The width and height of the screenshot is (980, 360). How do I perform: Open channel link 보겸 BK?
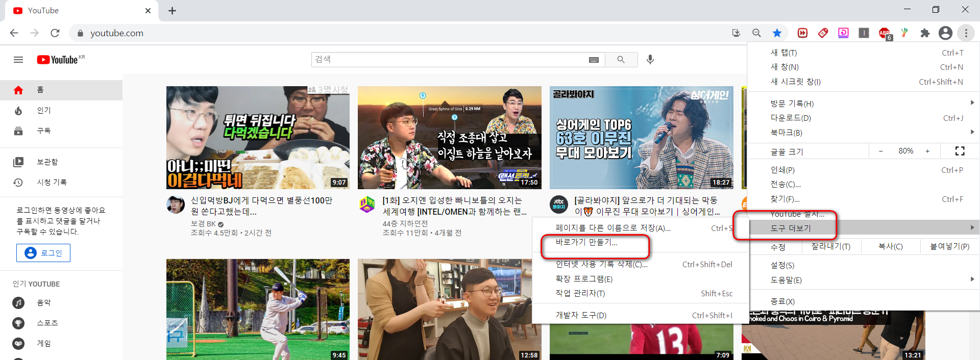click(203, 224)
